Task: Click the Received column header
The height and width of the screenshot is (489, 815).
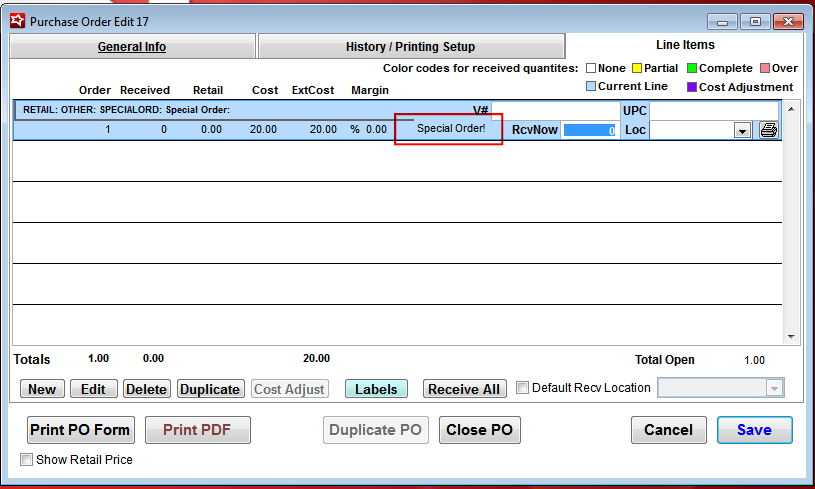Action: [x=145, y=90]
